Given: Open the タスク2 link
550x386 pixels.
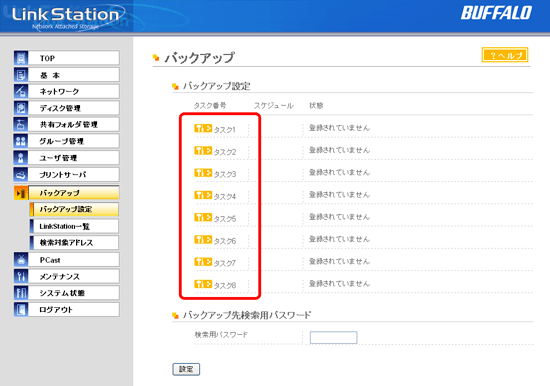Looking at the screenshot, I should click(x=225, y=152).
